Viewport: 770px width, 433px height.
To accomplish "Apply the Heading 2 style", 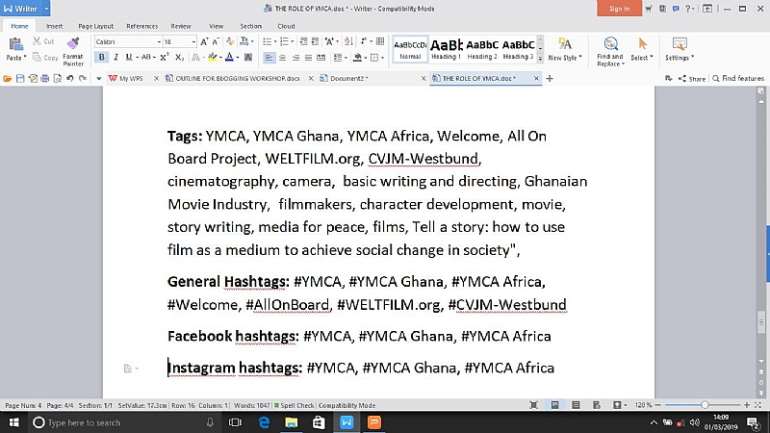I will (482, 50).
